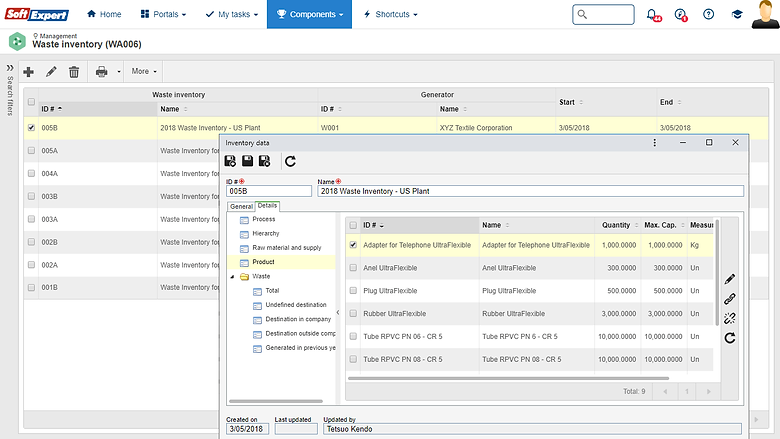Viewport: 780px width, 439px height.
Task: Click the edit pencil icon in main toolbar
Action: (x=51, y=72)
